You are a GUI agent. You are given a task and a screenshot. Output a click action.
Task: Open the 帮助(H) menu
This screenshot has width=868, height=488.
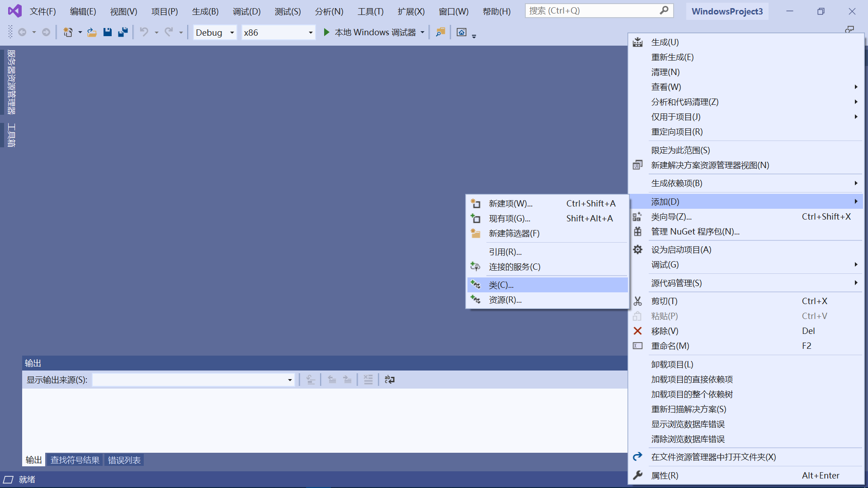pyautogui.click(x=496, y=11)
